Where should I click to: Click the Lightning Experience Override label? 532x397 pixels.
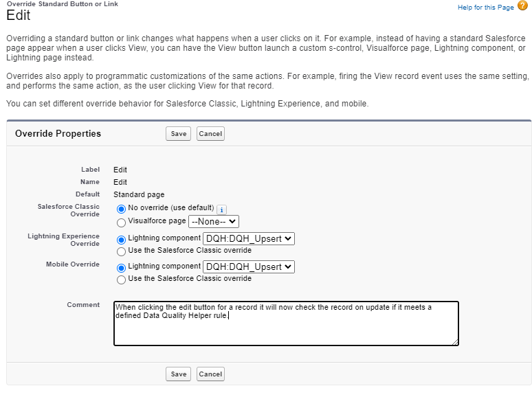[x=64, y=240]
